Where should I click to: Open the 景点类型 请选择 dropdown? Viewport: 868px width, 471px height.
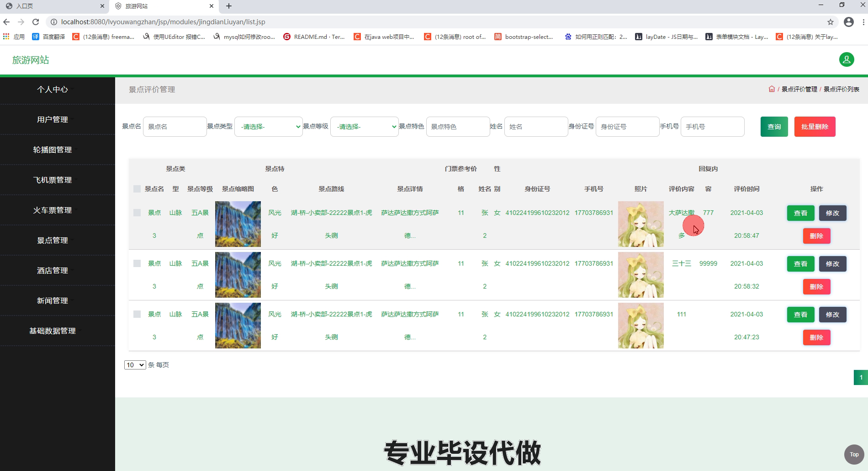pyautogui.click(x=268, y=127)
